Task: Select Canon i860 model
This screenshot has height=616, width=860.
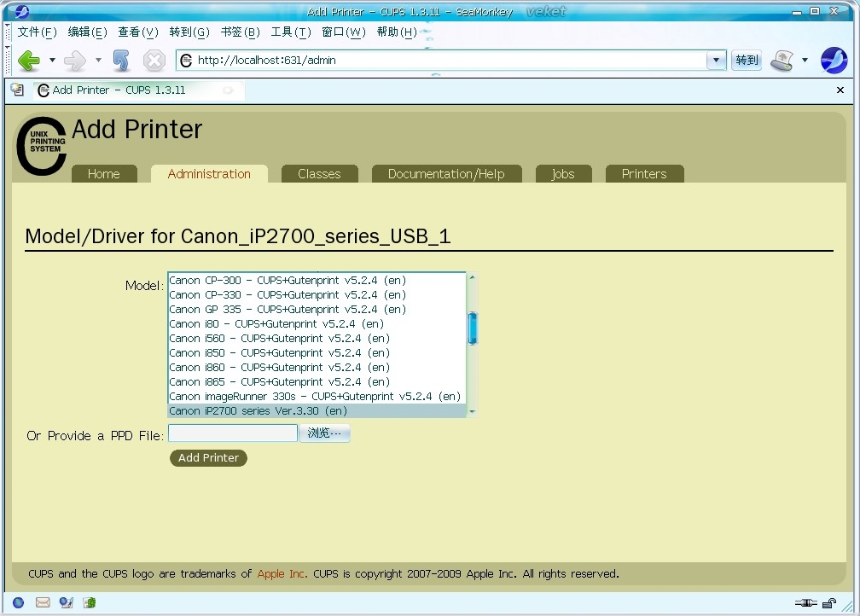Action: [x=317, y=368]
